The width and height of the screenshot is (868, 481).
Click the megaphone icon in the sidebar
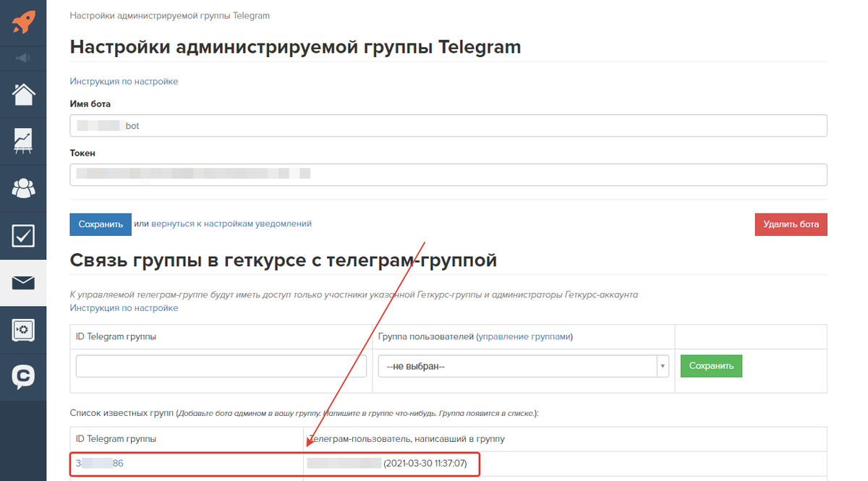click(23, 58)
